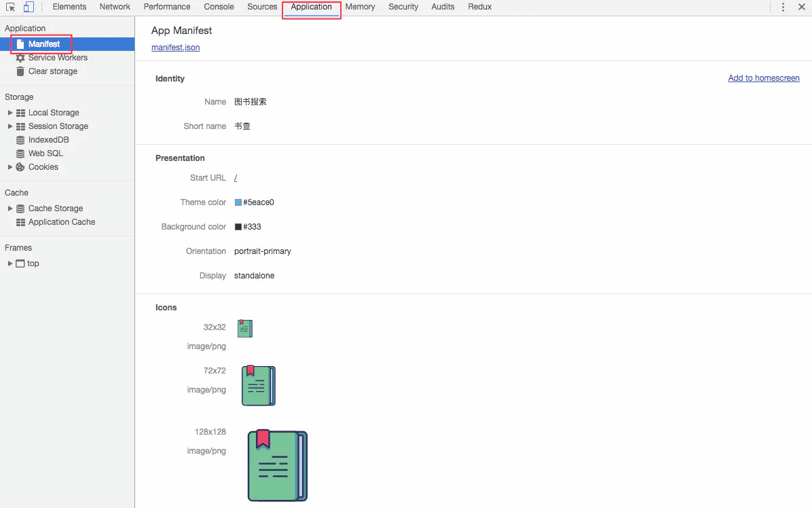Select Manifest in the Application sidebar
The image size is (812, 508).
(x=44, y=44)
